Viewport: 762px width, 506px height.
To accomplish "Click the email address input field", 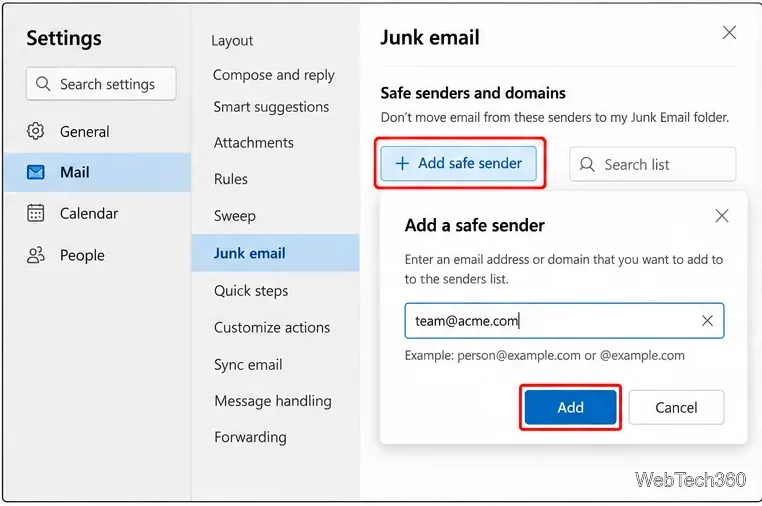I will pyautogui.click(x=564, y=320).
